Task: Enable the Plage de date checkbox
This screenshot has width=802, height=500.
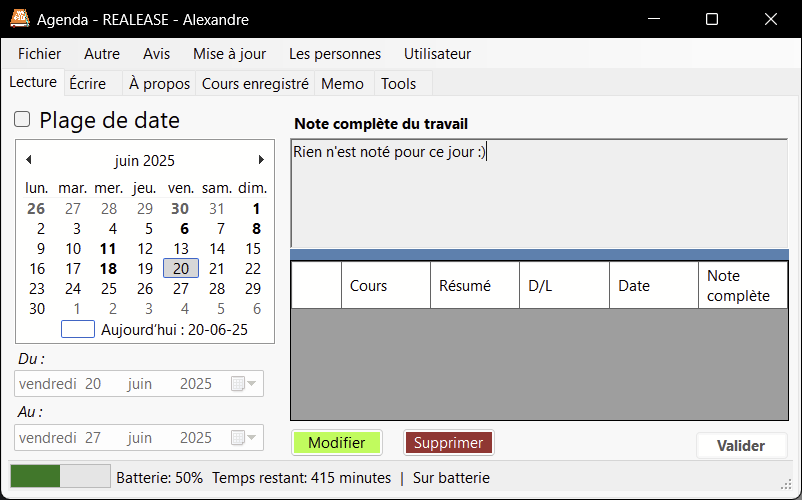Action: point(22,121)
